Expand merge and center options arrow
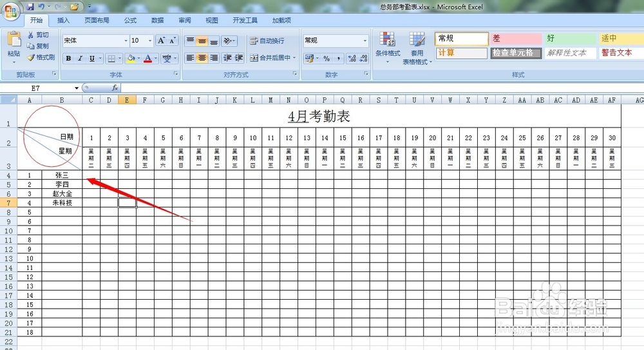644x350 pixels. tap(294, 58)
